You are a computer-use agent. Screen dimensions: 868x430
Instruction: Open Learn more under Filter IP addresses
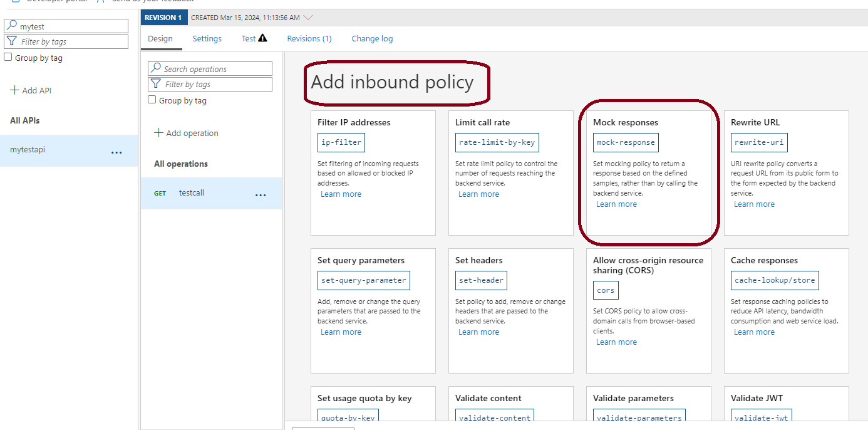click(341, 194)
